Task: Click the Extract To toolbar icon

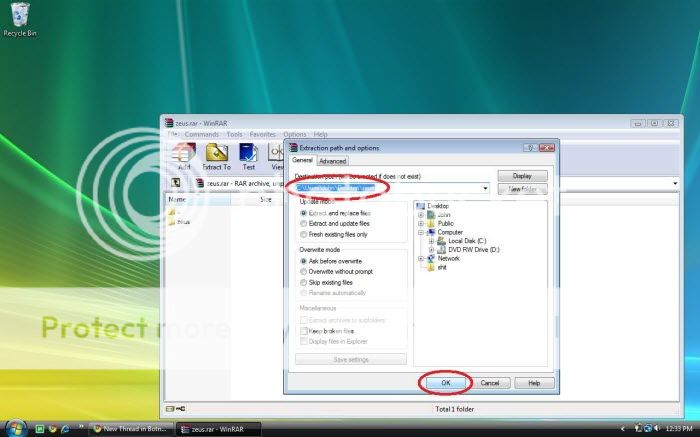Action: pyautogui.click(x=217, y=156)
